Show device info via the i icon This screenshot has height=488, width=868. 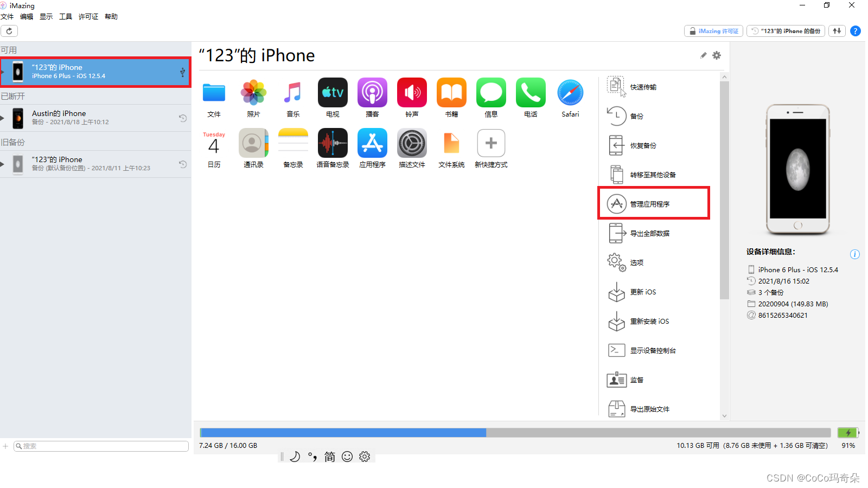[x=854, y=254]
